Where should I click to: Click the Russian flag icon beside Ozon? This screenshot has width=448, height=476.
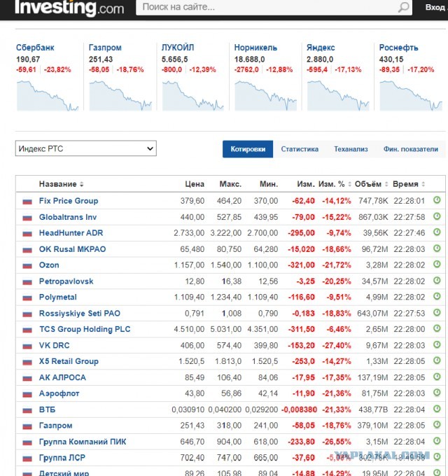(x=27, y=265)
